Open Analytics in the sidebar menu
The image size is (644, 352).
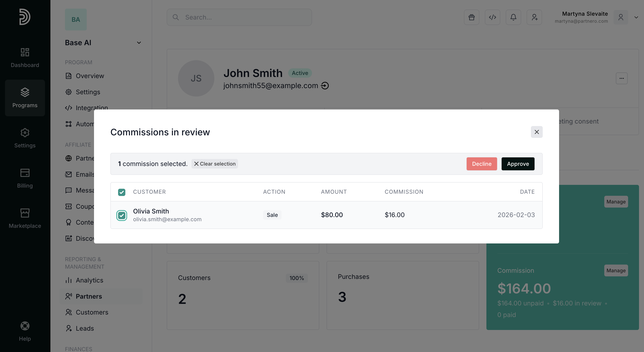tap(89, 280)
